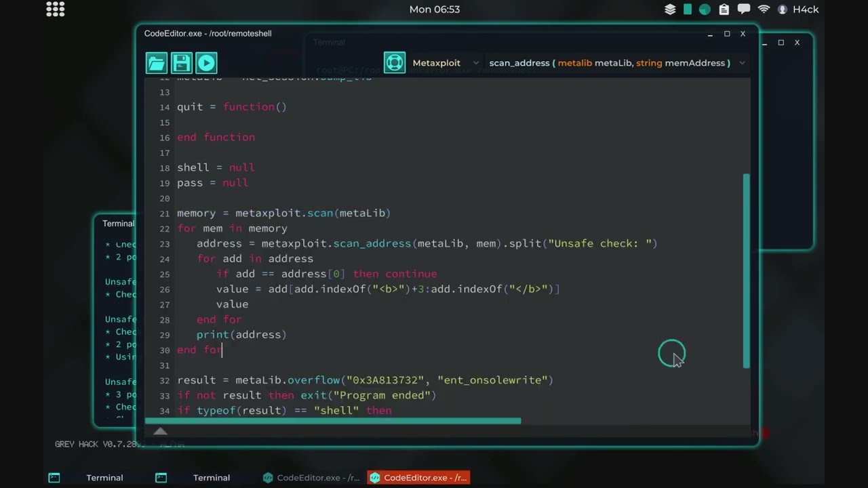Open the round teal tray icon
This screenshot has width=868, height=488.
pos(705,9)
